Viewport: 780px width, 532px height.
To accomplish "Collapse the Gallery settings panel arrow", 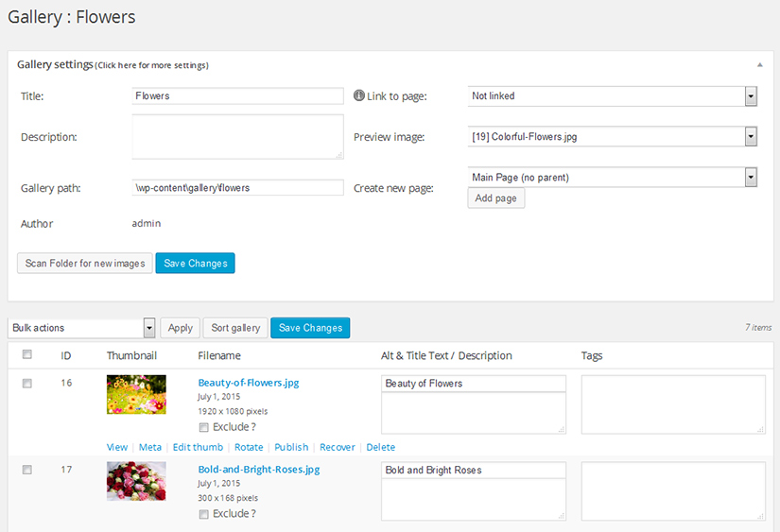I will pos(760,65).
